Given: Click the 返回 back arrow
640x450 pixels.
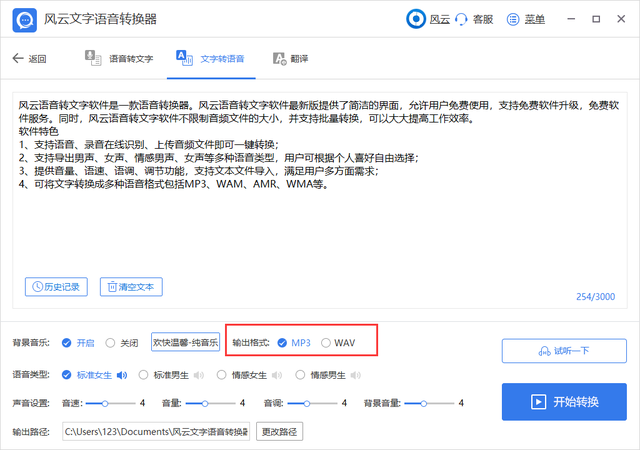Looking at the screenshot, I should coord(18,59).
